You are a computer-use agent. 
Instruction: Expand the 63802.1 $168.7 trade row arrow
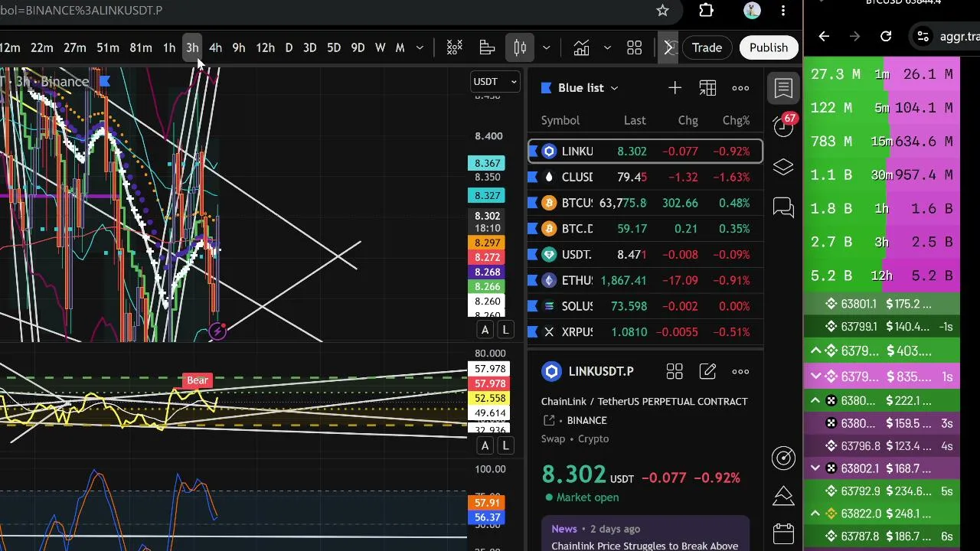[815, 468]
